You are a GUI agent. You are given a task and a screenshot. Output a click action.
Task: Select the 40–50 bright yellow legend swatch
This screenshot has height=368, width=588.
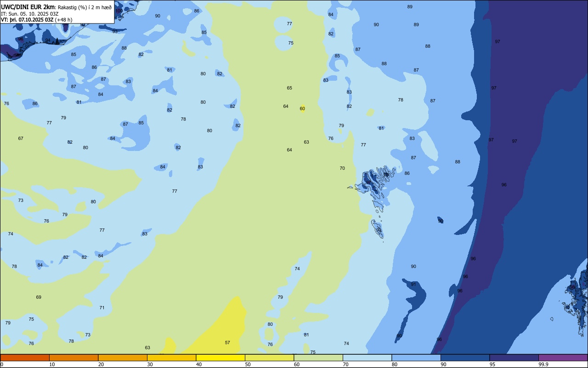coord(220,357)
